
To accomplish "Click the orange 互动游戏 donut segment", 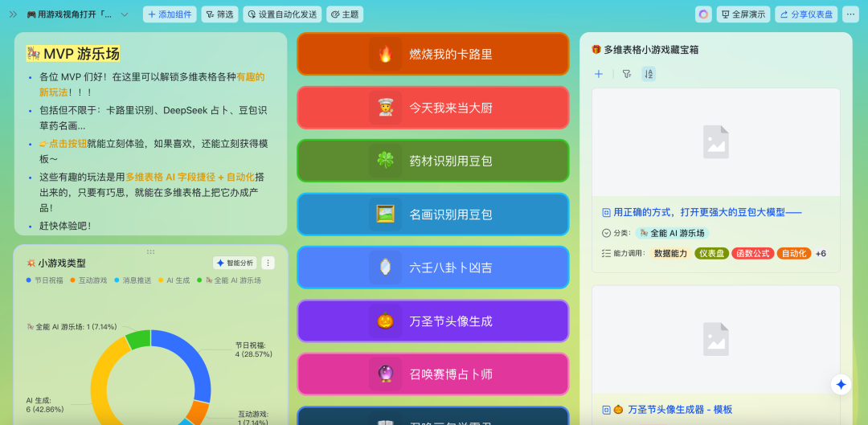I will 197,412.
